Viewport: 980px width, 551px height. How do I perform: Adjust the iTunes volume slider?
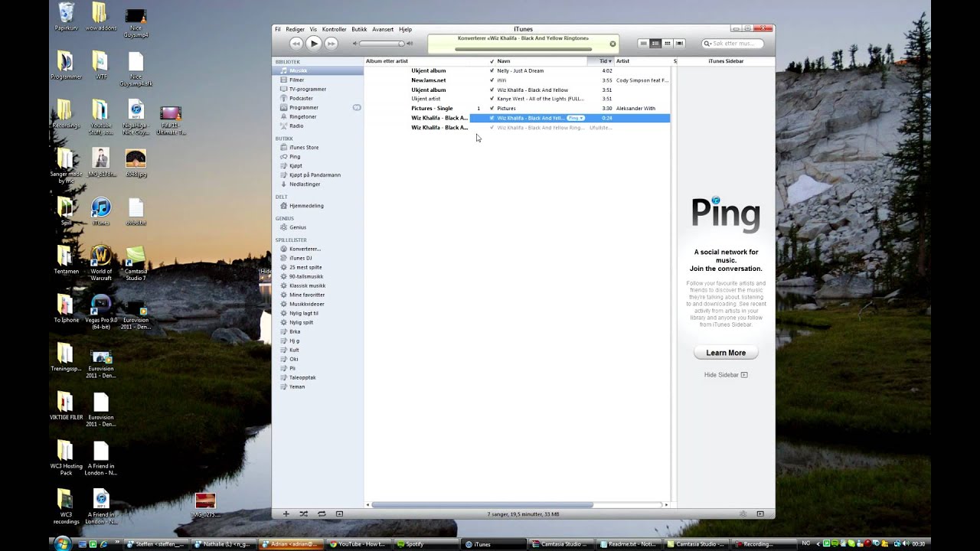(x=382, y=44)
